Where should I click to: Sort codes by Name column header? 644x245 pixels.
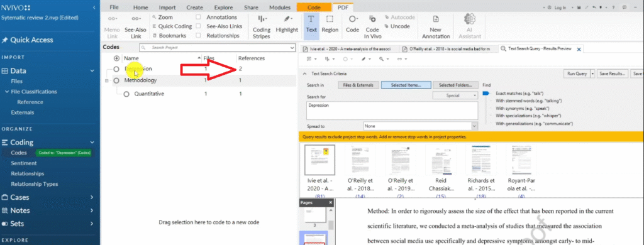pos(131,58)
